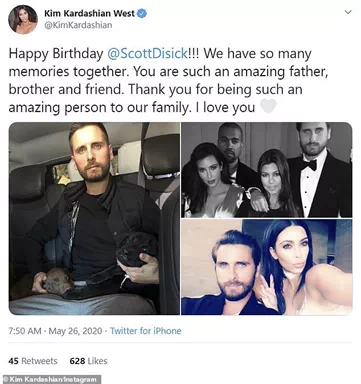Click the blue verified checkmark badge
361x384 pixels.
pyautogui.click(x=143, y=14)
